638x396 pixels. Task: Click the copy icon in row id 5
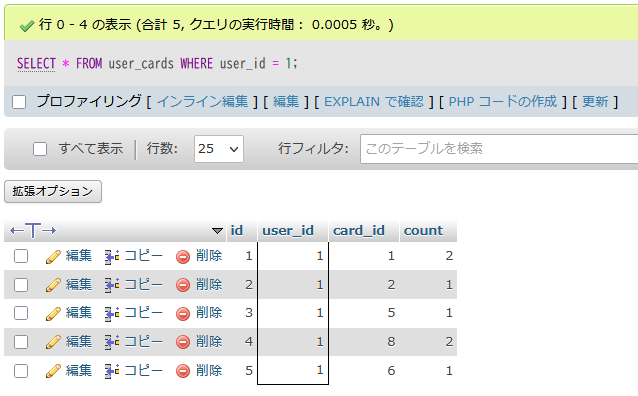(x=112, y=371)
